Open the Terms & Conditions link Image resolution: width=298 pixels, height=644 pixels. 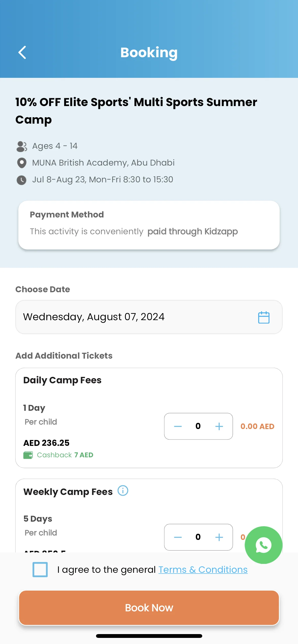coord(203,570)
